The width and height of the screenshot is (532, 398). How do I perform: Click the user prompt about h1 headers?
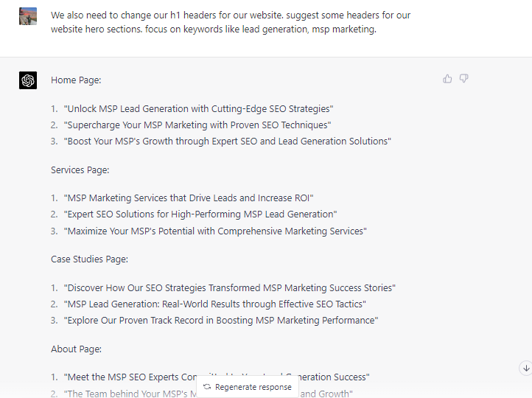(x=231, y=22)
